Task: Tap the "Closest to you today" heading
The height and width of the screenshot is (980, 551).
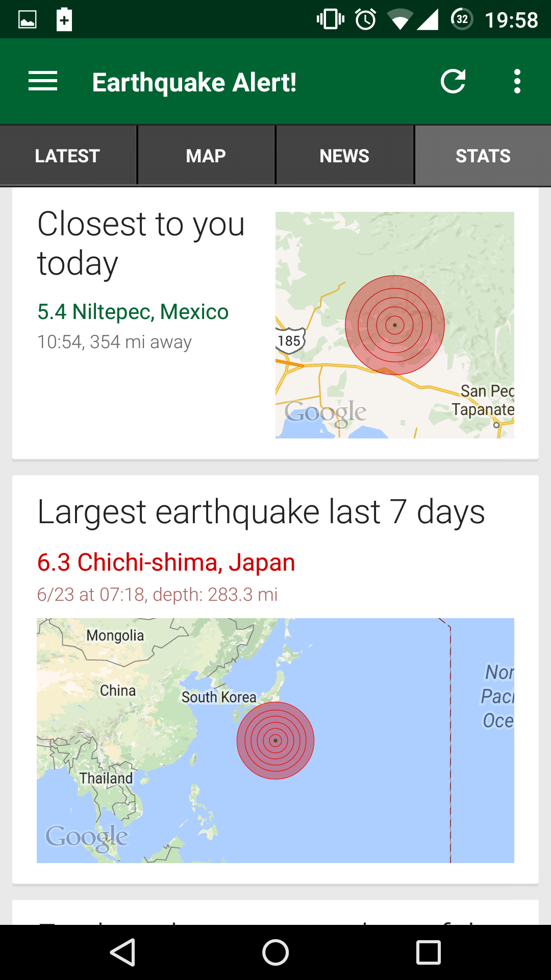Action: pos(141,243)
